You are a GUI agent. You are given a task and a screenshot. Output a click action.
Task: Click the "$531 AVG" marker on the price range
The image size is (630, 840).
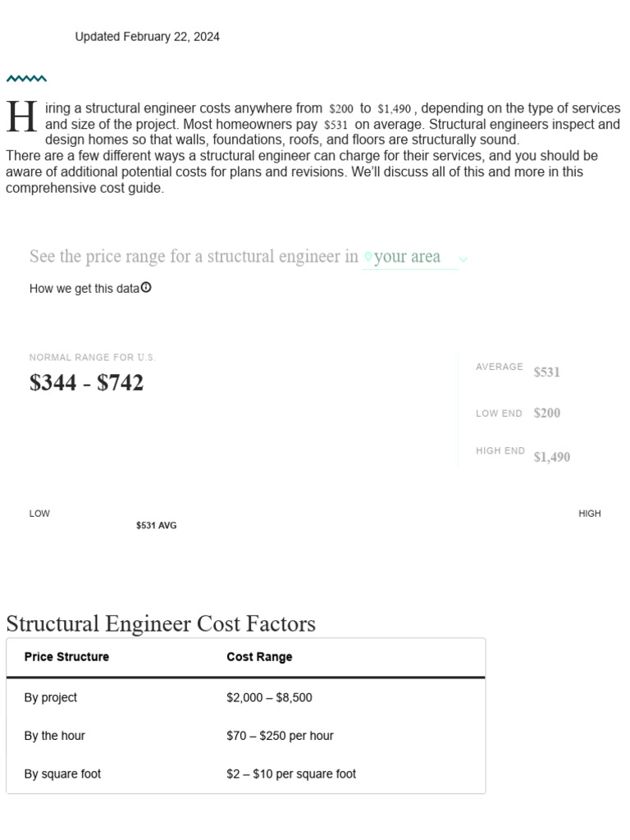(156, 526)
